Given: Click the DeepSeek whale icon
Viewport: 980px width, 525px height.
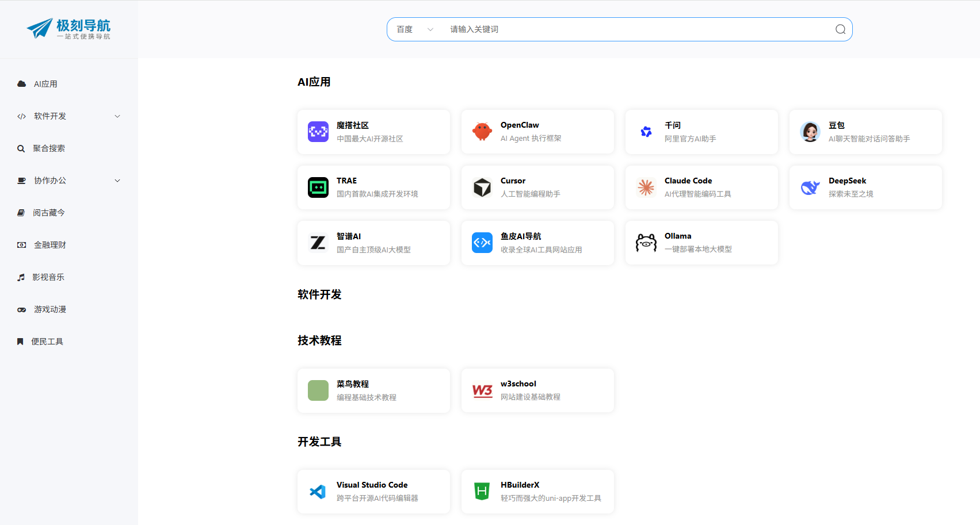Looking at the screenshot, I should pos(810,187).
